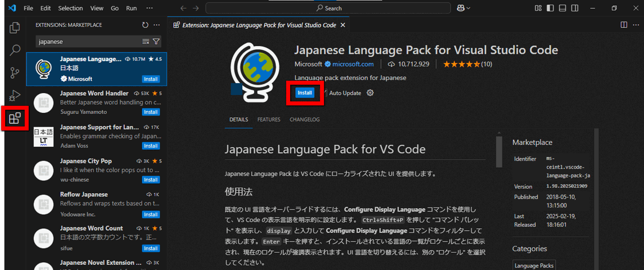Open the microsoft.com publisher link
Image resolution: width=644 pixels, height=270 pixels.
pyautogui.click(x=353, y=64)
